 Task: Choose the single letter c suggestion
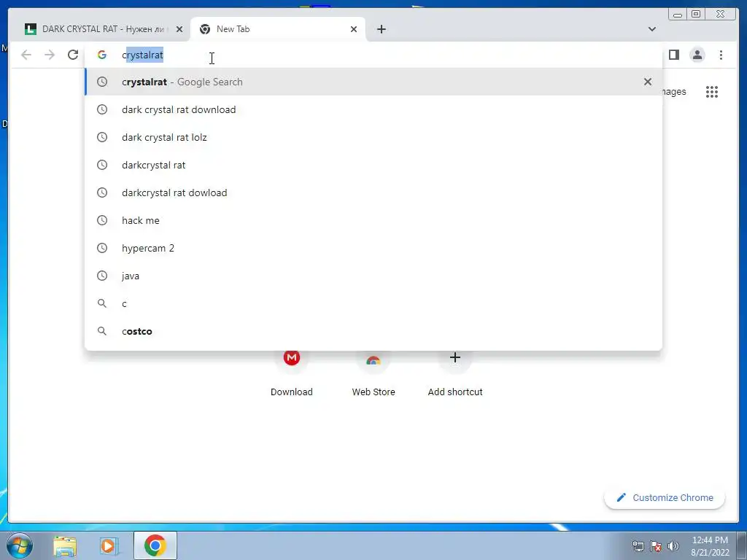pos(373,303)
